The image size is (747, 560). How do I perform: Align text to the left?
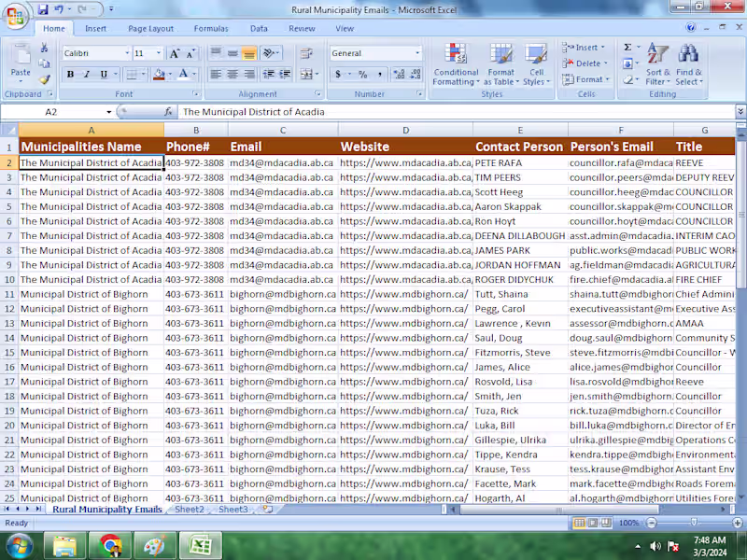tap(216, 75)
